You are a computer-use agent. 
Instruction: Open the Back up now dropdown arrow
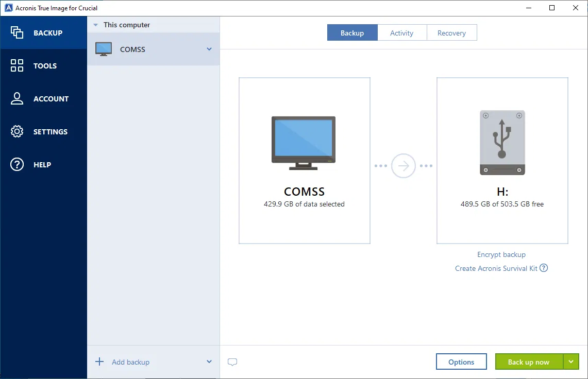click(571, 361)
